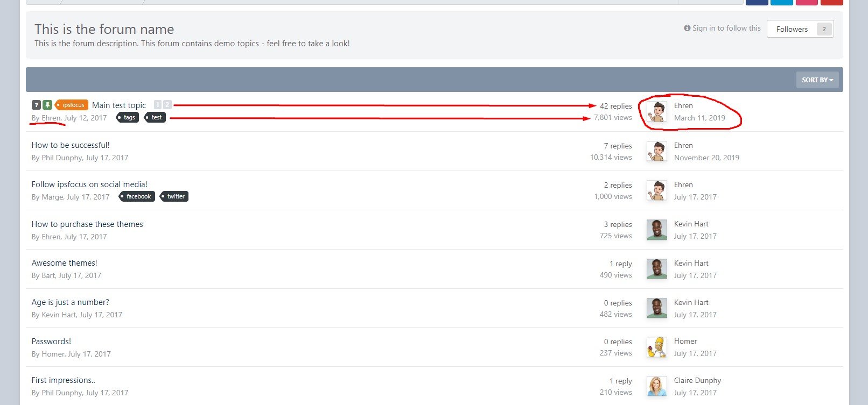
Task: Click author Phil Dunphy under How to be successful!
Action: tap(62, 158)
